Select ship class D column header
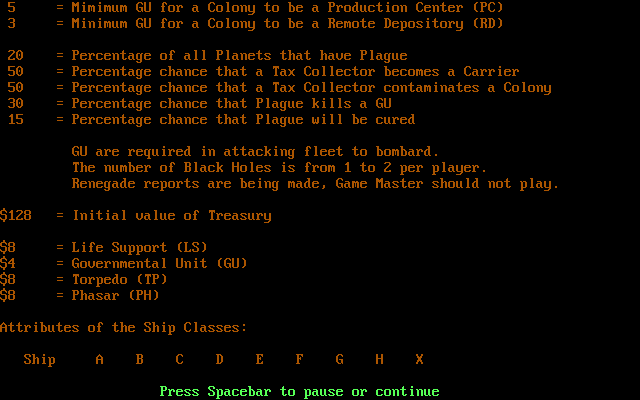The width and height of the screenshot is (640, 400). [220, 359]
